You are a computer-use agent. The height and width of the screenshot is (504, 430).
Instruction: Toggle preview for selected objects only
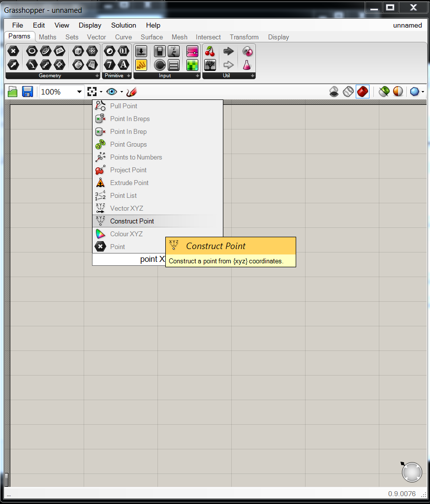384,92
